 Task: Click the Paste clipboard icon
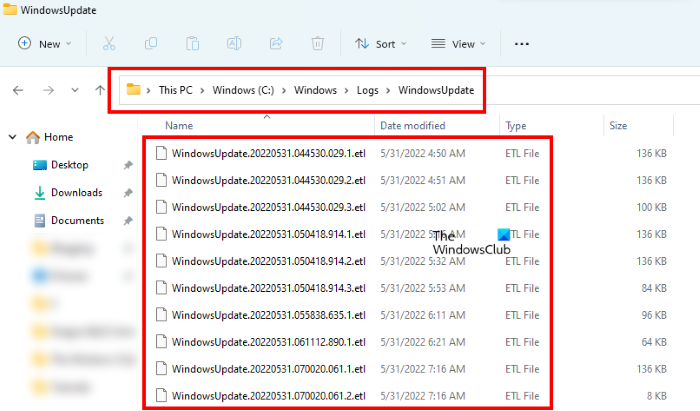(192, 44)
